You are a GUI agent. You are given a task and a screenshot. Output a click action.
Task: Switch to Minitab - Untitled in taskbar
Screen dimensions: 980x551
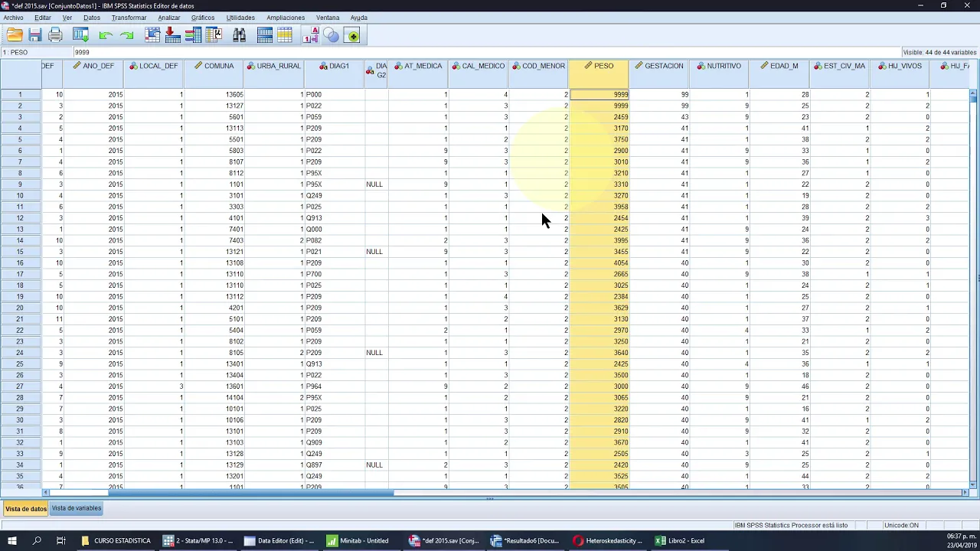click(x=361, y=540)
